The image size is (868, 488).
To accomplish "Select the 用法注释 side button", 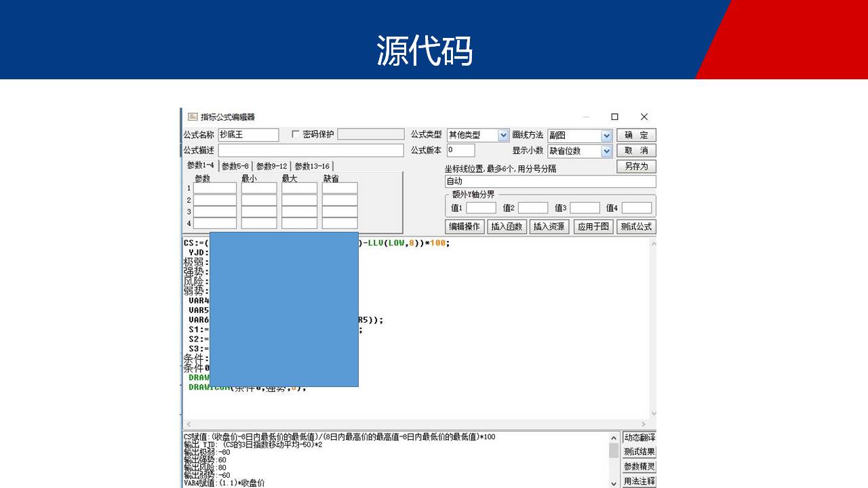I will (x=639, y=481).
